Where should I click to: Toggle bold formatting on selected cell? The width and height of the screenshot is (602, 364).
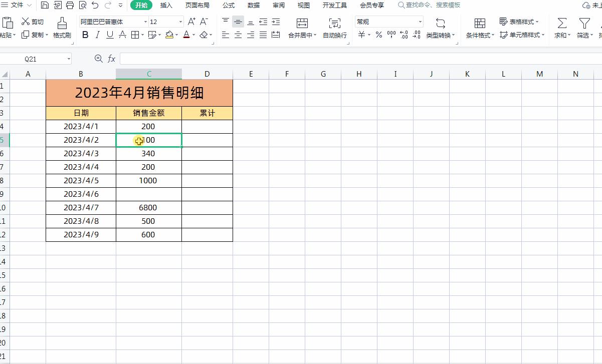pyautogui.click(x=85, y=35)
